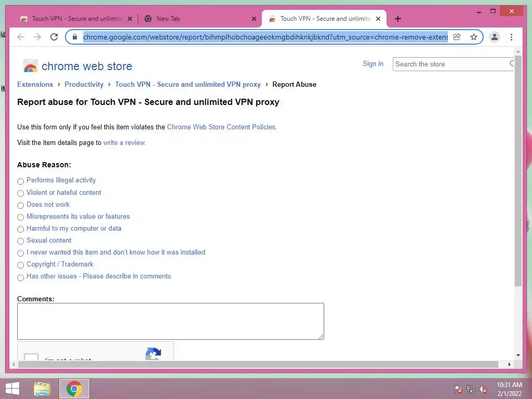532x399 pixels.
Task: Choose Misrepresents its value or features
Action: point(20,217)
